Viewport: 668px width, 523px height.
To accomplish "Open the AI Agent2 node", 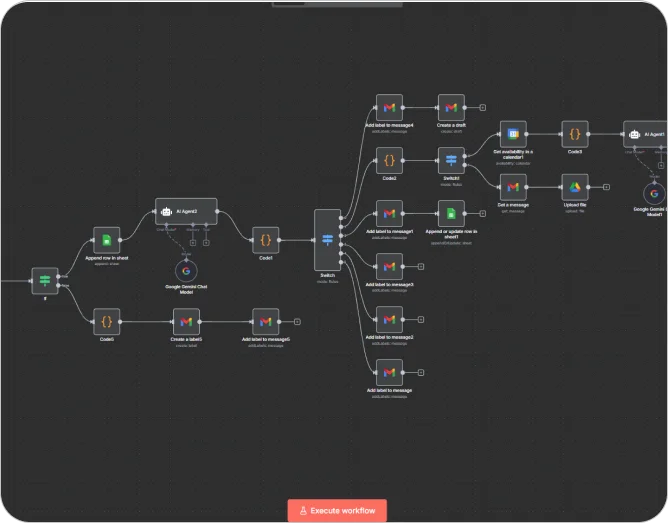I will coord(186,211).
